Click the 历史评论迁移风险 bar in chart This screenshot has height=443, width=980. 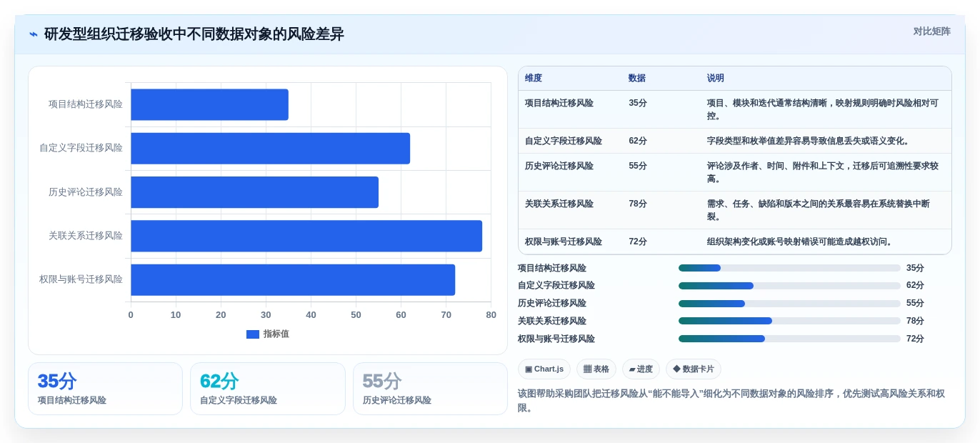(254, 192)
